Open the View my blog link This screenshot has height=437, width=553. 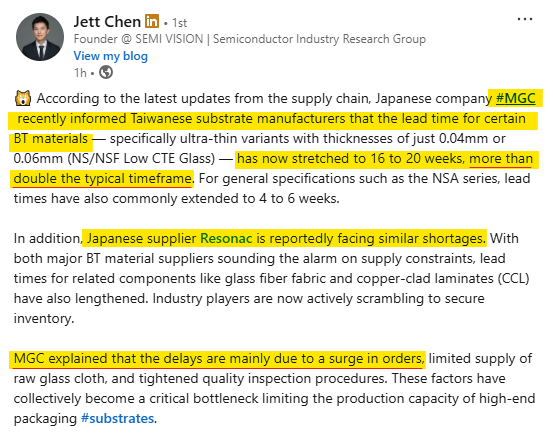[111, 56]
